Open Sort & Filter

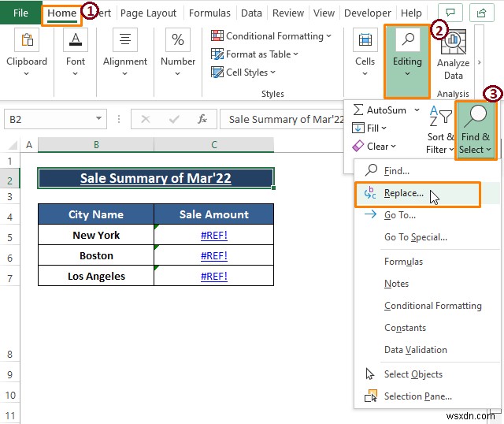pos(440,130)
